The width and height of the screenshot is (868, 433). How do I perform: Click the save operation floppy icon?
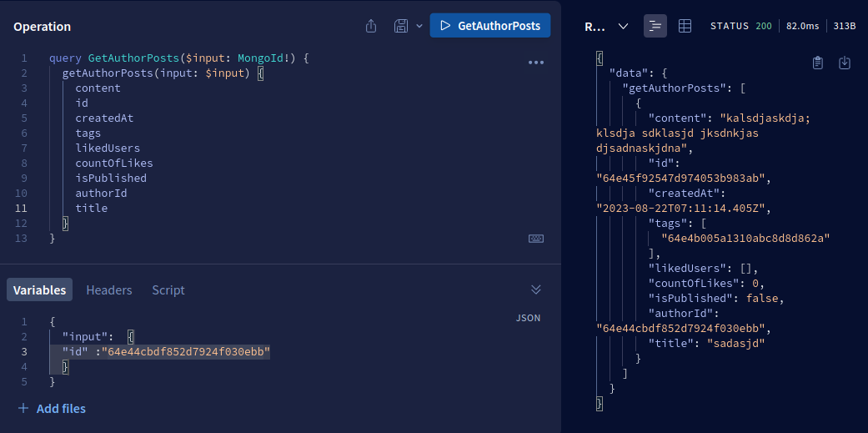[401, 26]
